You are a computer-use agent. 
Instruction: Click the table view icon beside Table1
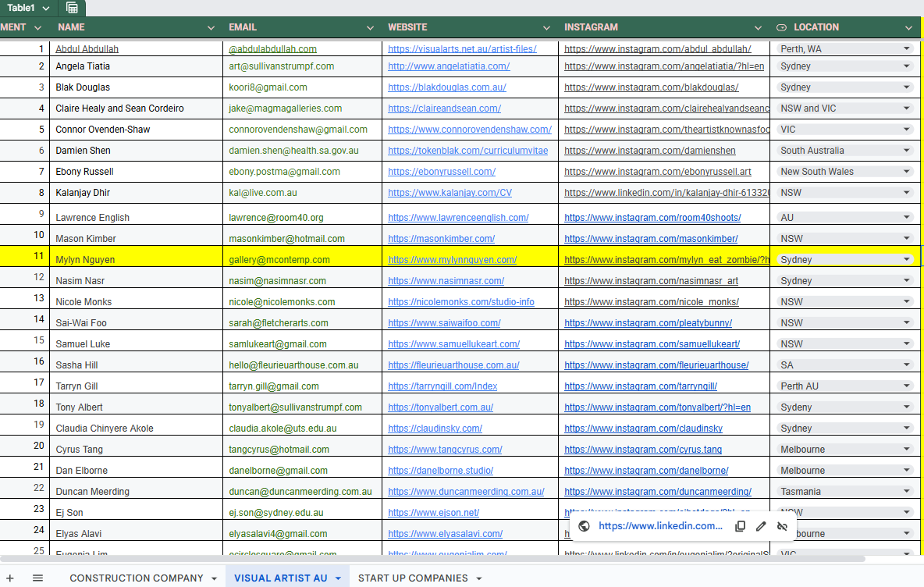point(72,8)
